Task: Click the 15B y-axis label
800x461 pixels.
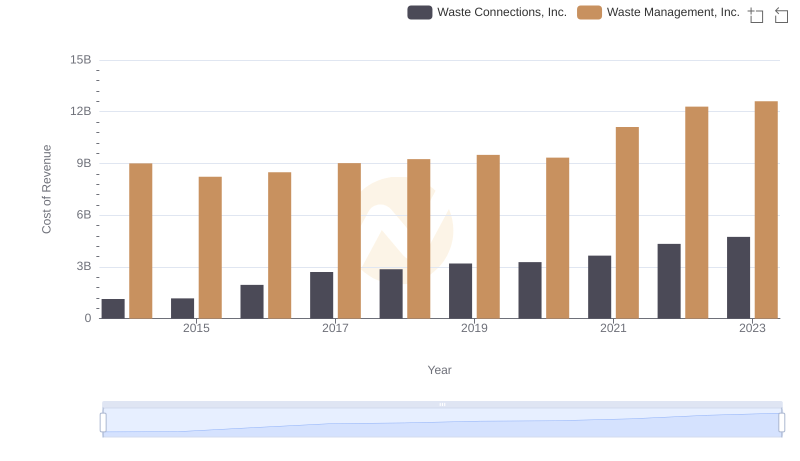Action: pos(81,60)
